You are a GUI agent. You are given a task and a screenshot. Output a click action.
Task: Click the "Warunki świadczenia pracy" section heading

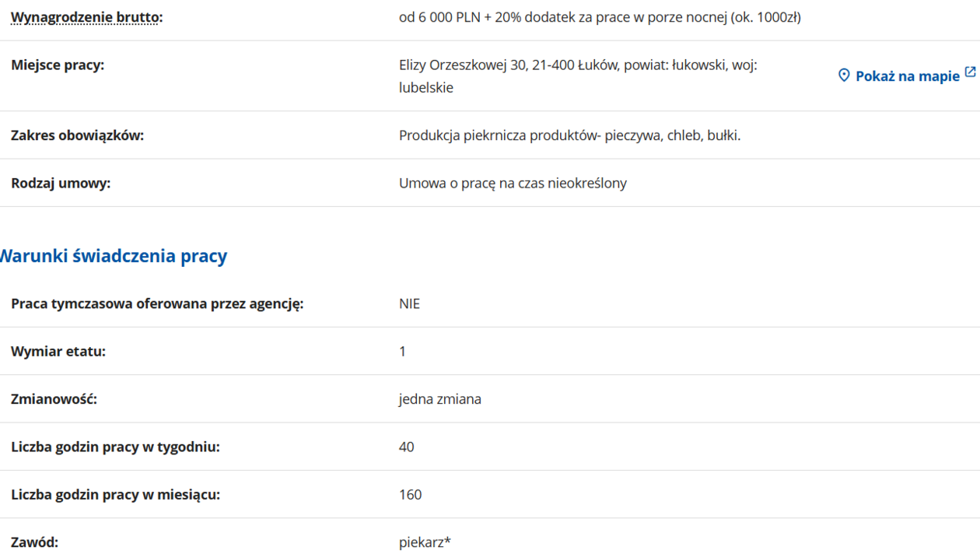click(x=113, y=256)
